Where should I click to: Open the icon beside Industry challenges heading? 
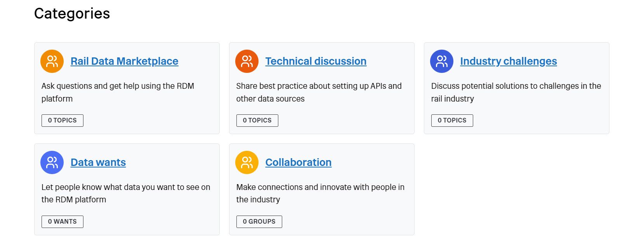(441, 61)
